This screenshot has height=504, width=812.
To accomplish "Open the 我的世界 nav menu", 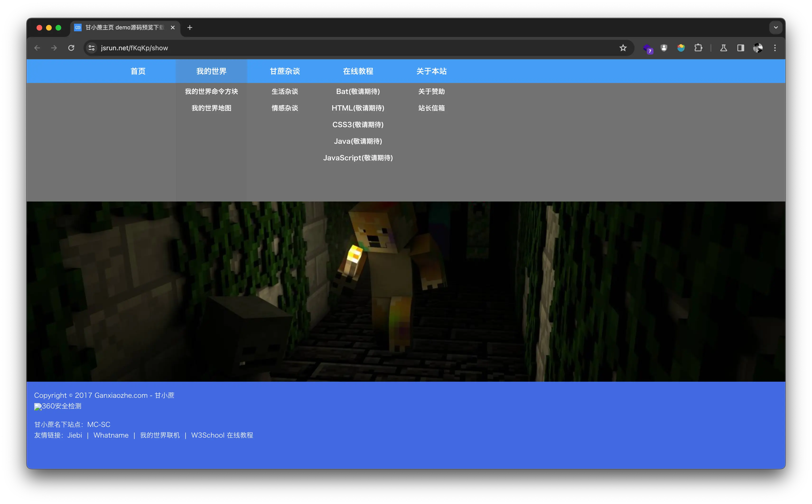I will point(211,71).
